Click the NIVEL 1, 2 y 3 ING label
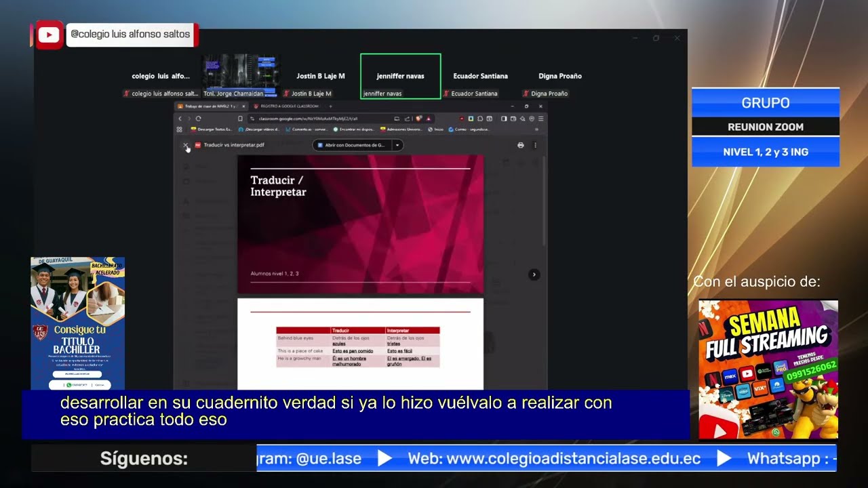Screen dimensions: 868x488 click(x=766, y=152)
